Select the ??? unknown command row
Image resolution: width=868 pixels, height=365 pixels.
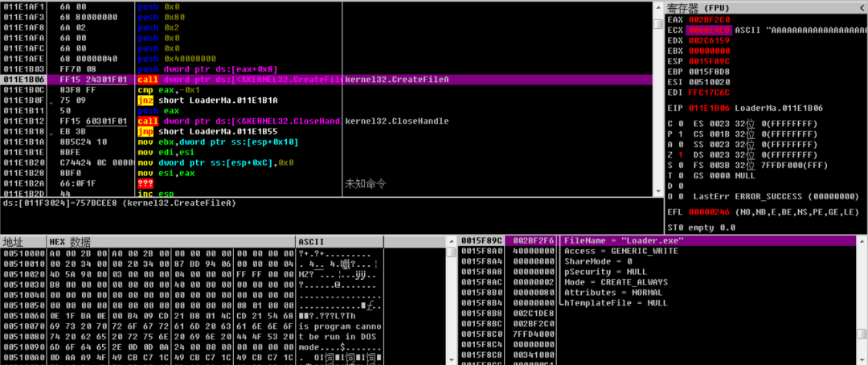[x=326, y=183]
